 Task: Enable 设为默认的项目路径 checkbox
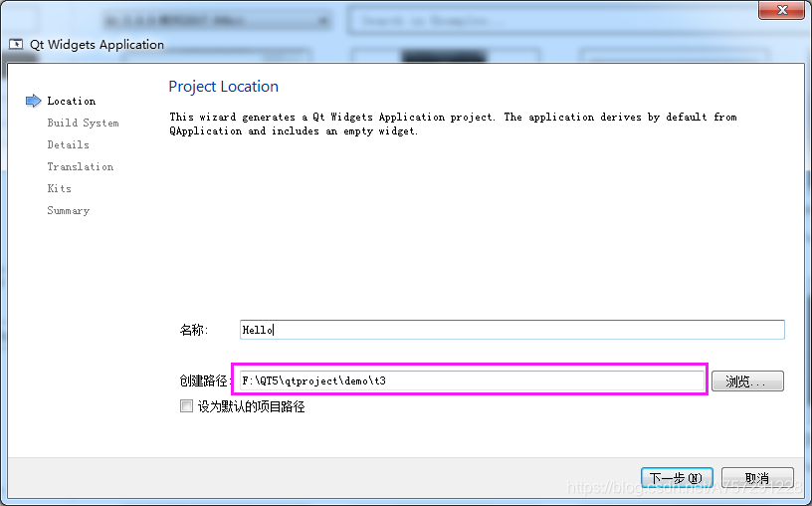pos(186,406)
